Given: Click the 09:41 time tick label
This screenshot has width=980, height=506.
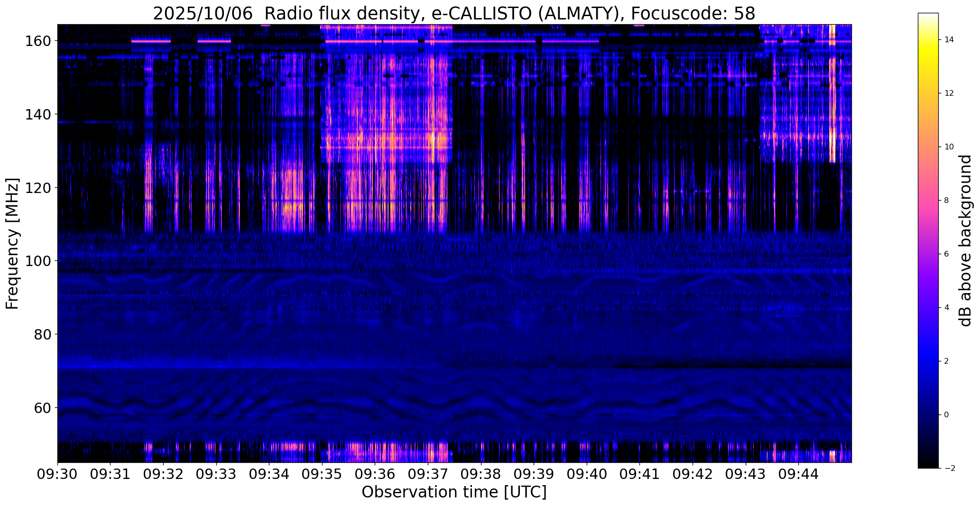Looking at the screenshot, I should click(x=639, y=474).
